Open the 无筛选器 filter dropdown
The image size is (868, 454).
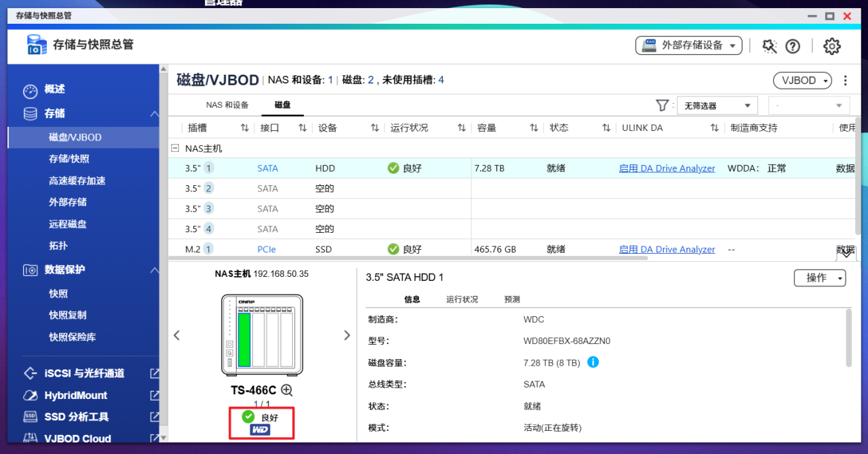coord(716,105)
